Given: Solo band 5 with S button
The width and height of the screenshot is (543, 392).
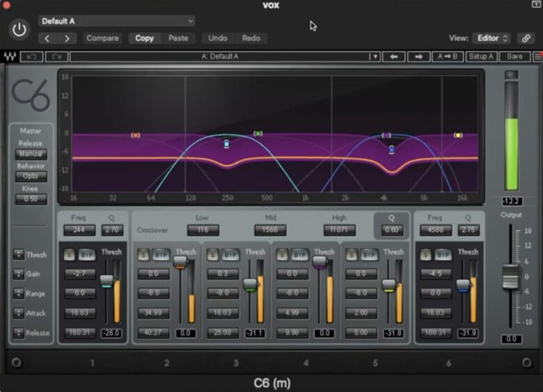Looking at the screenshot, I should 351,255.
